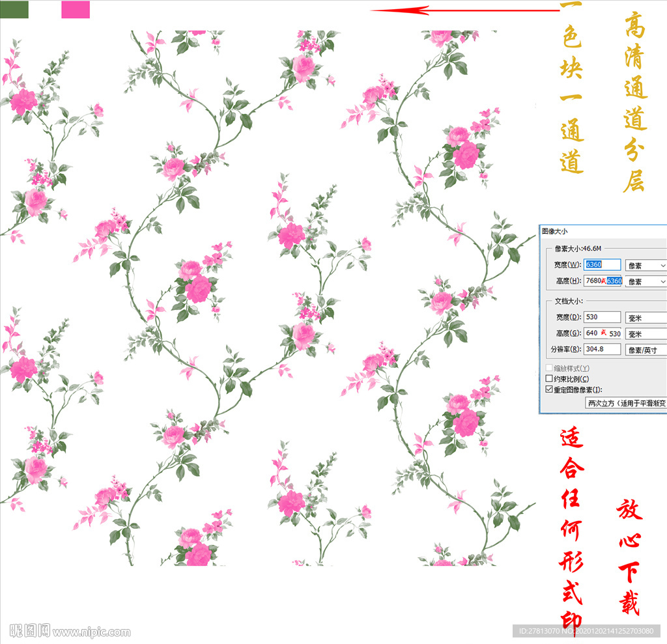Click the nipic logo watermark

(29, 630)
